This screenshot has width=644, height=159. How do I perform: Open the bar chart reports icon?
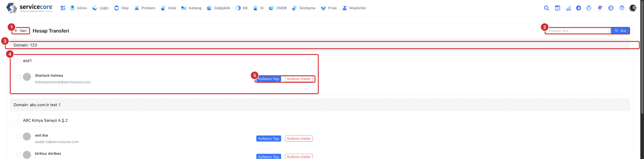(x=568, y=8)
